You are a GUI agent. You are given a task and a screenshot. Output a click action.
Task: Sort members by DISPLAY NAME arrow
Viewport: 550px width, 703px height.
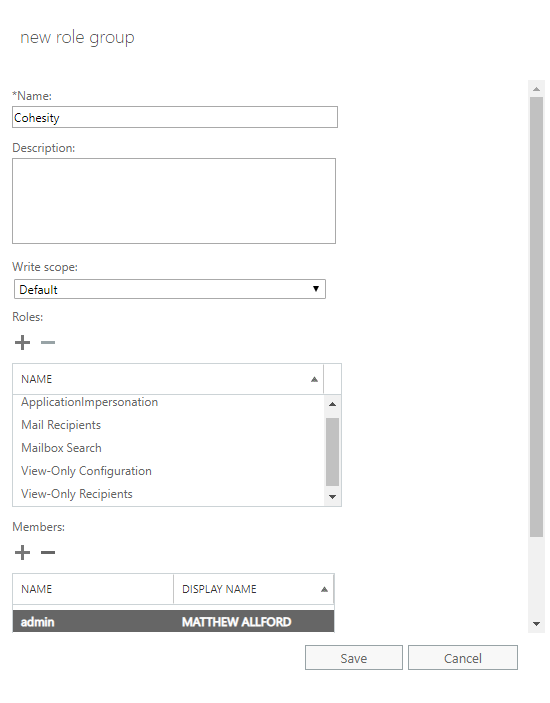click(324, 589)
